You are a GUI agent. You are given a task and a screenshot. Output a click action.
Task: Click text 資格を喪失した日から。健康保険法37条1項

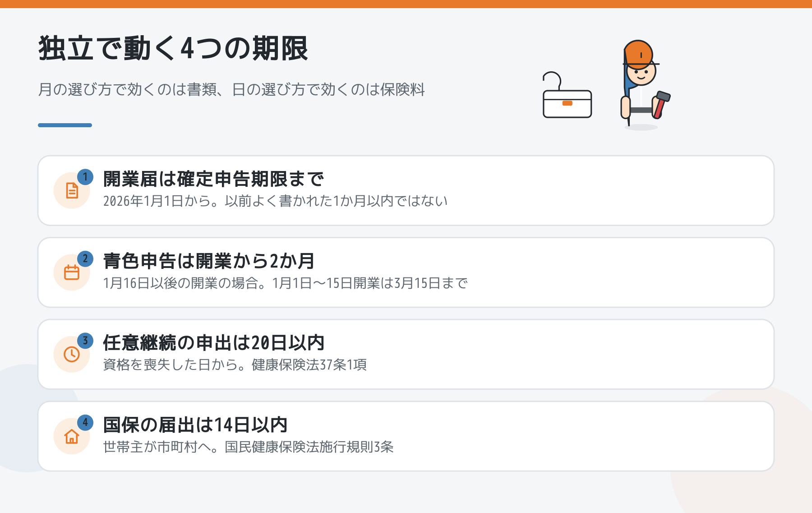[235, 365]
